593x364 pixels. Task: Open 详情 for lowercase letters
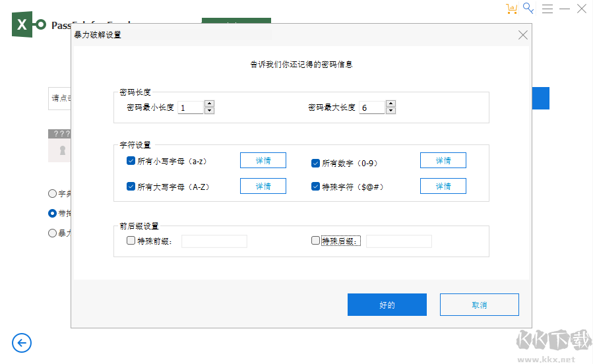pyautogui.click(x=263, y=160)
